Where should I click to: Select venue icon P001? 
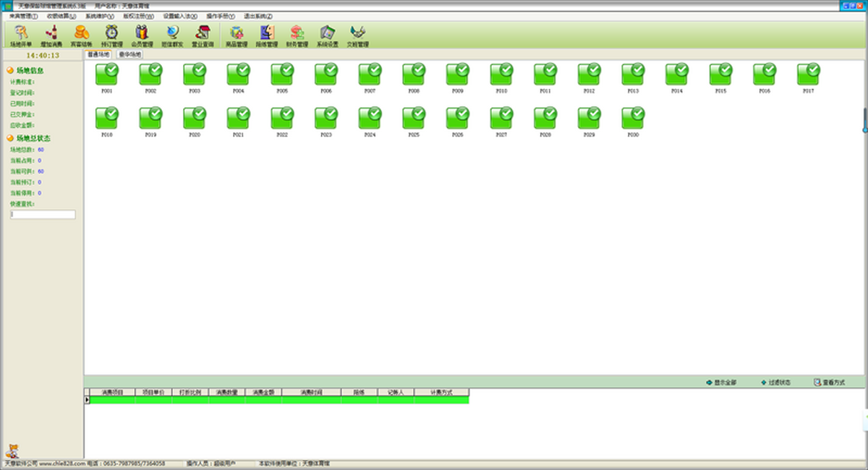tap(107, 74)
